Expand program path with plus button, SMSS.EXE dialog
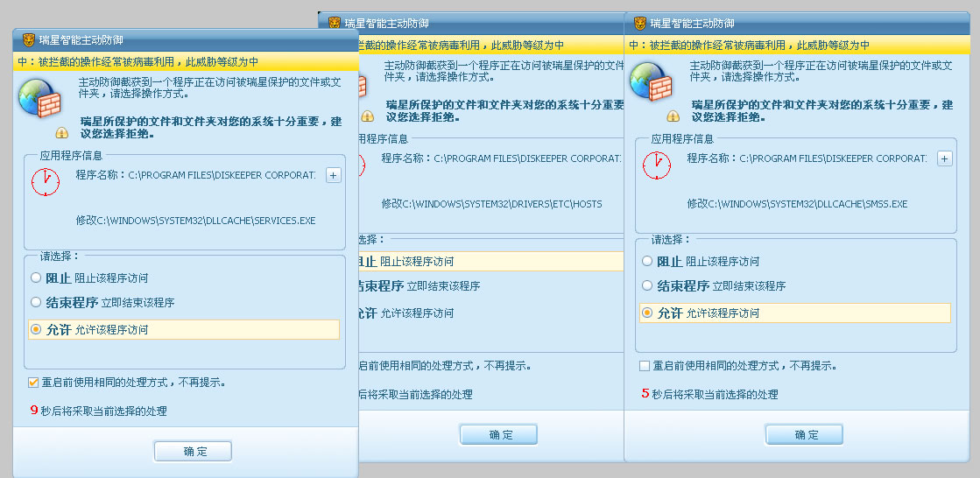Image resolution: width=980 pixels, height=478 pixels. click(x=945, y=158)
